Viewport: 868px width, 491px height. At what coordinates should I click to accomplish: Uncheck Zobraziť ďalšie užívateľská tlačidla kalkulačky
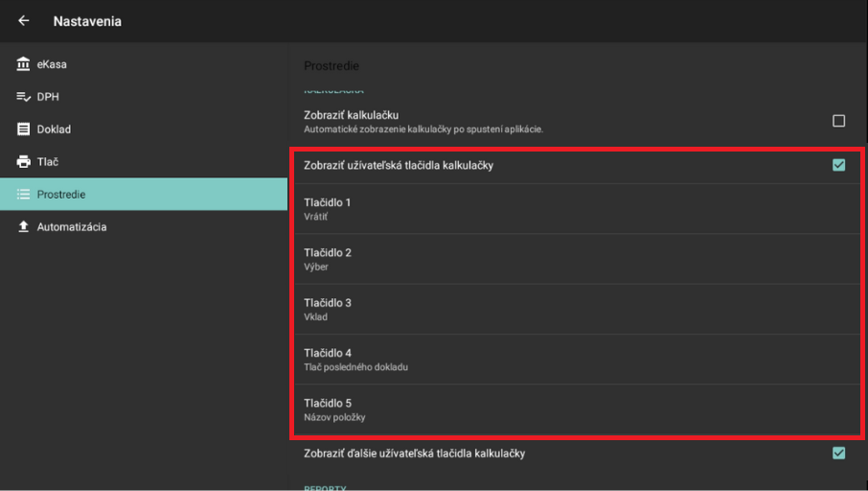[x=838, y=453]
